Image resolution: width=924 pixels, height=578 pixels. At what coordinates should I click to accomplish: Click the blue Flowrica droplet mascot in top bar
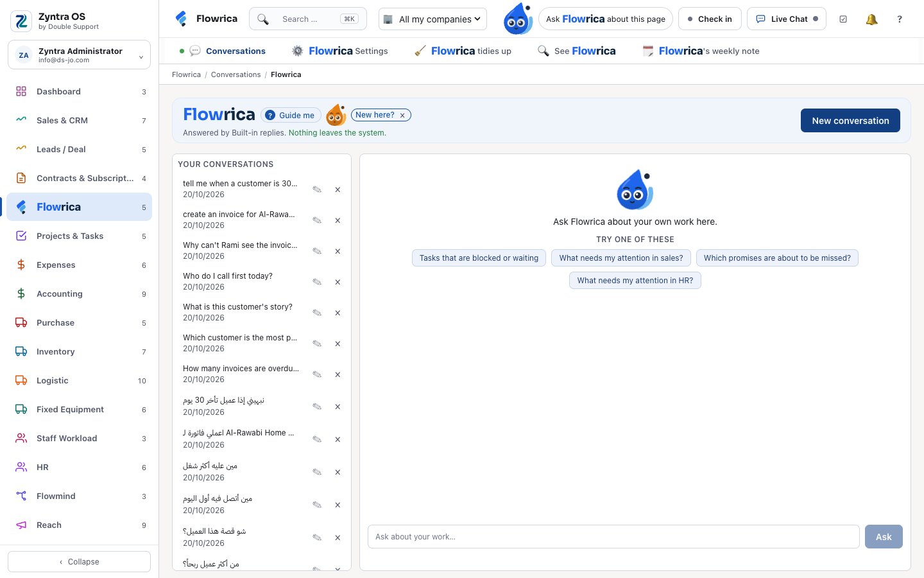click(518, 19)
